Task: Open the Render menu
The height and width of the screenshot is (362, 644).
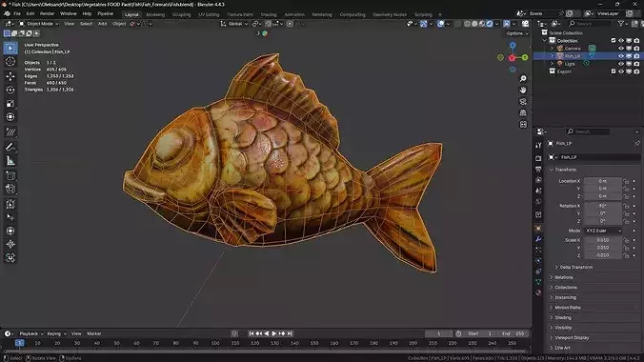Action: tap(48, 14)
